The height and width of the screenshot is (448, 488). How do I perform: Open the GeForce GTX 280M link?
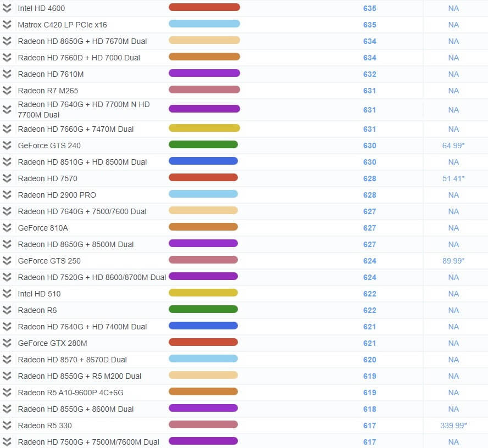pos(53,344)
